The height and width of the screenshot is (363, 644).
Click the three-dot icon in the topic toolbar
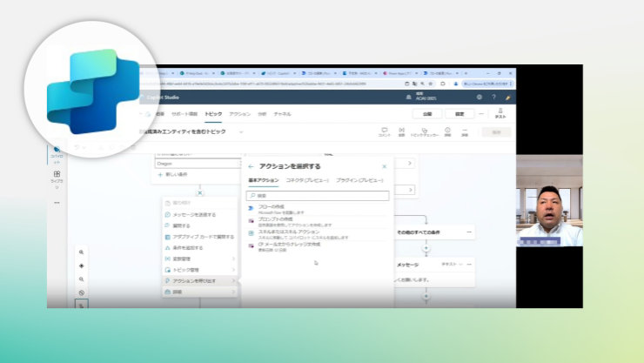(465, 131)
